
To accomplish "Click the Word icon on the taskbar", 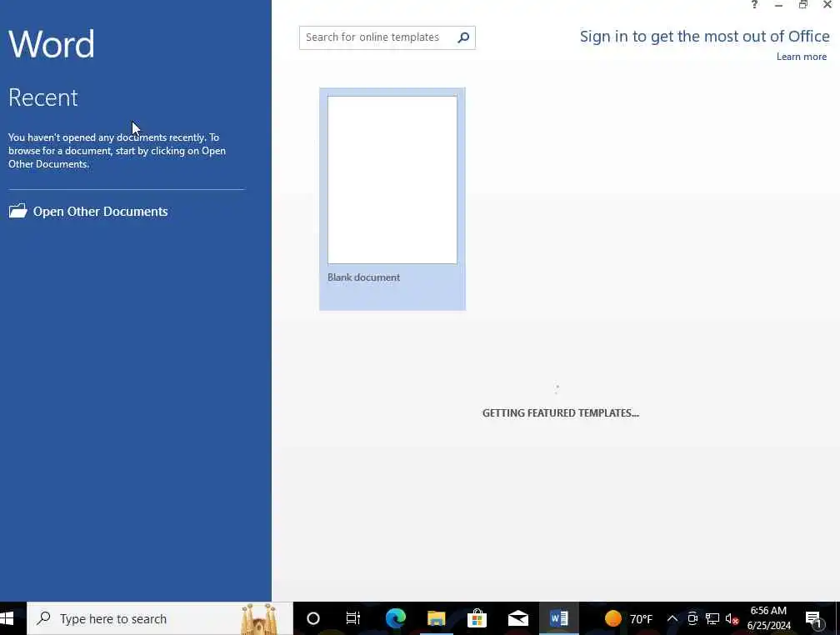I will 558,619.
